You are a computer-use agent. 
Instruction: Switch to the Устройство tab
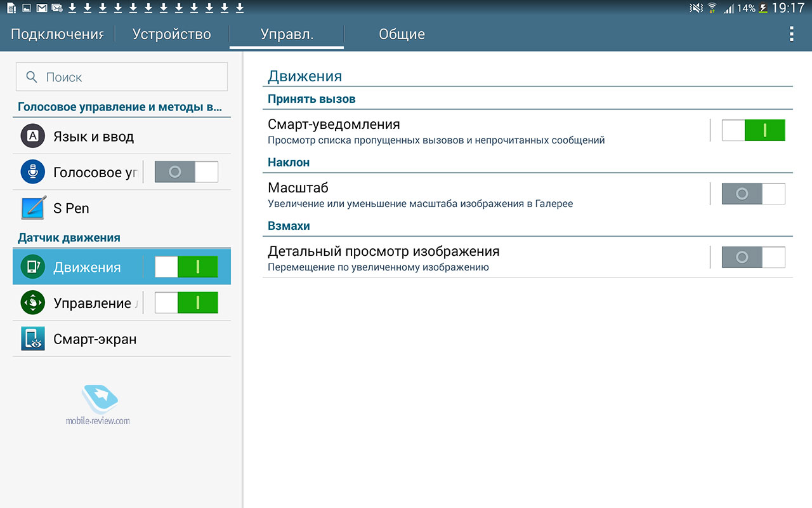[x=171, y=34]
